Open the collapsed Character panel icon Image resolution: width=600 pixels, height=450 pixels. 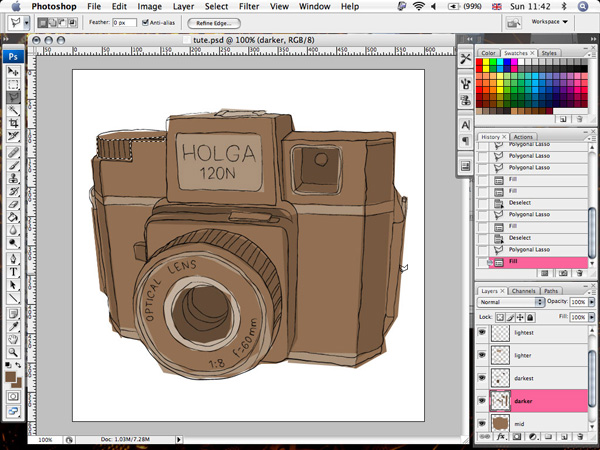(466, 125)
